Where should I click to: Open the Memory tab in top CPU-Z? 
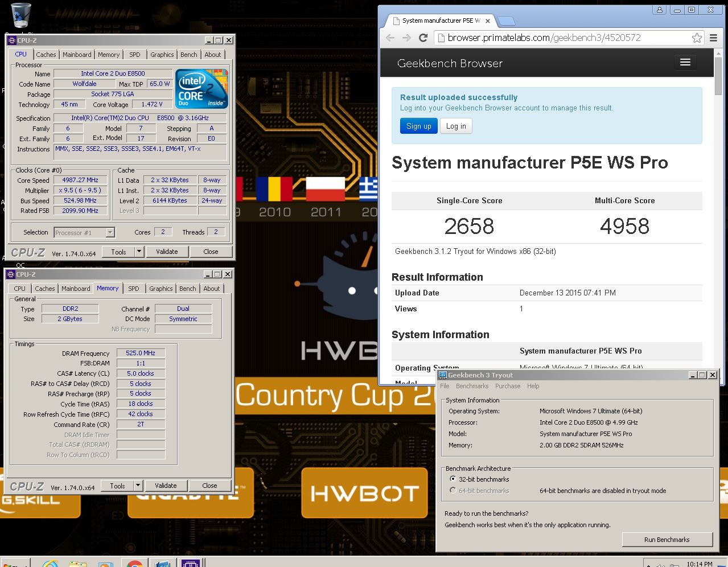pos(109,55)
